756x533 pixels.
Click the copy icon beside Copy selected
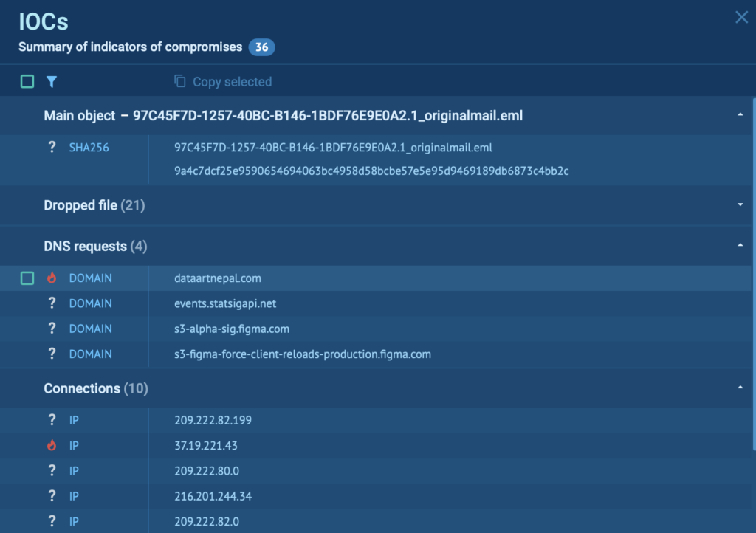180,81
